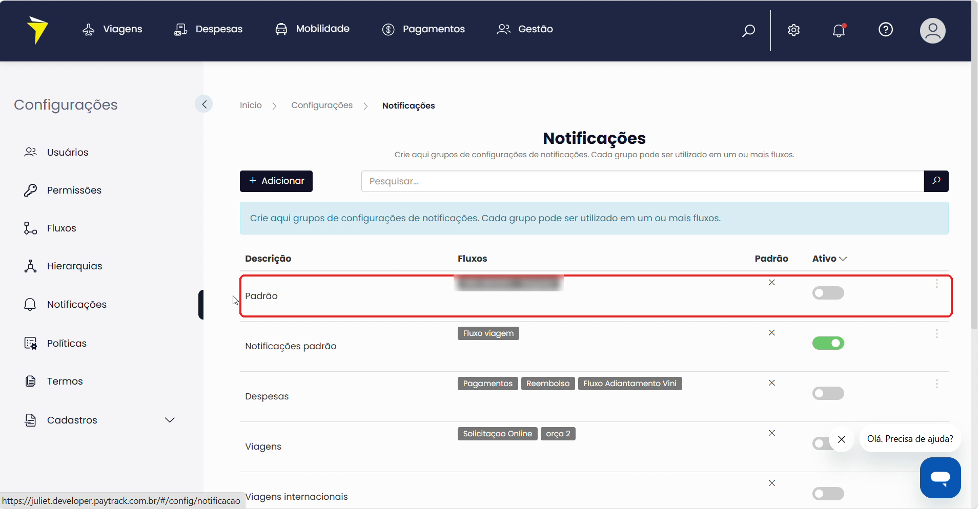Toggle Ativo for Notificações padrão row
980x509 pixels.
pyautogui.click(x=828, y=343)
